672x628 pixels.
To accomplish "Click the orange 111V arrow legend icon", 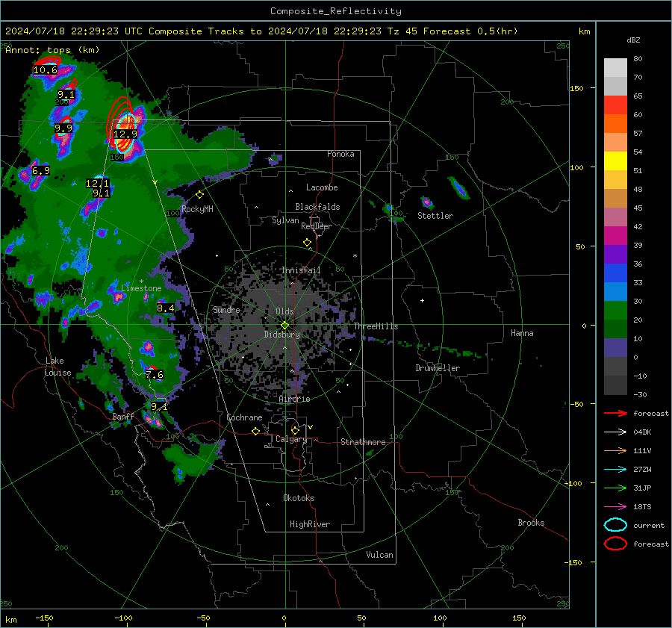I will [615, 450].
